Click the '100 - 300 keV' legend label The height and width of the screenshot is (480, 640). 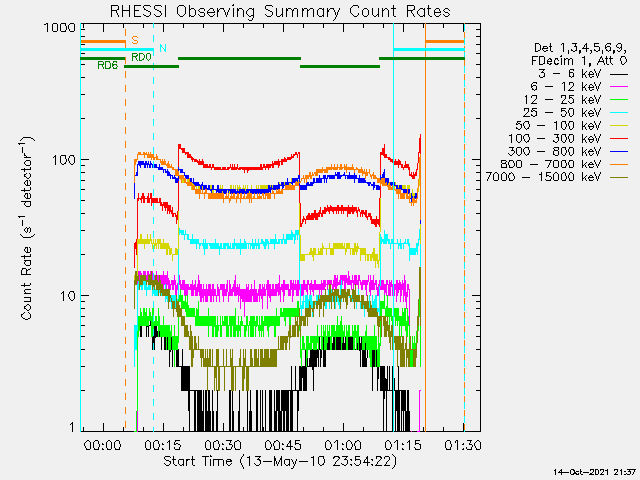click(x=555, y=138)
